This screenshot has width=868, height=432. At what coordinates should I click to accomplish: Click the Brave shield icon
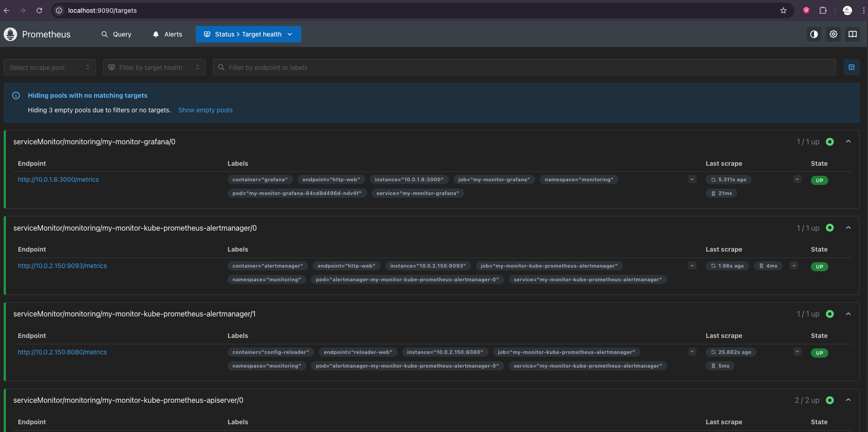(x=806, y=11)
